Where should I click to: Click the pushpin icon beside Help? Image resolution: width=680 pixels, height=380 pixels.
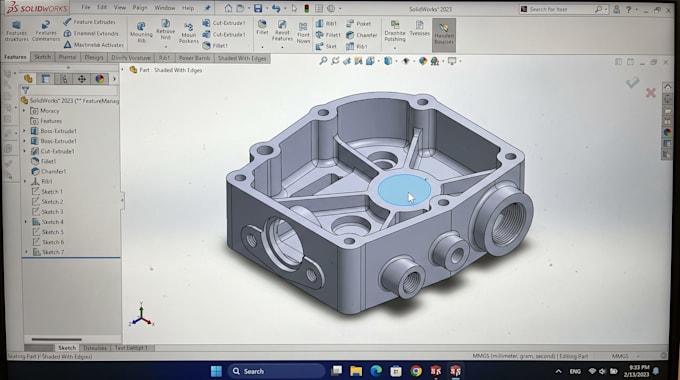(x=207, y=8)
